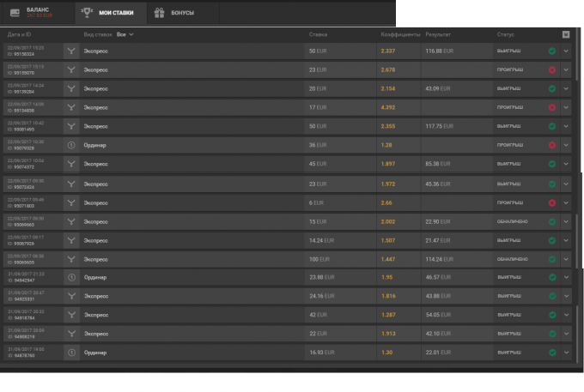Toggle the checkbox icon in the table header
Screen dimensions: 584x392
click(566, 34)
